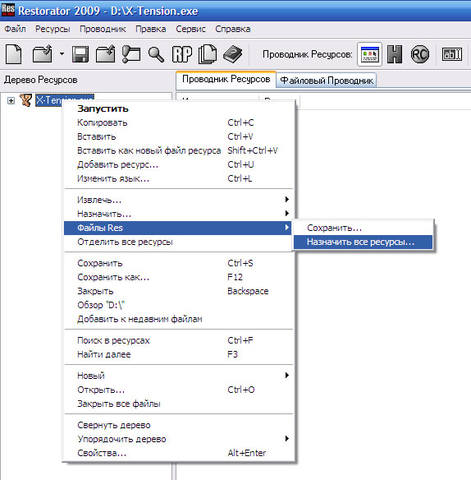Select the ab| edit mode icon
Image resolution: width=471 pixels, height=480 pixels.
point(452,54)
